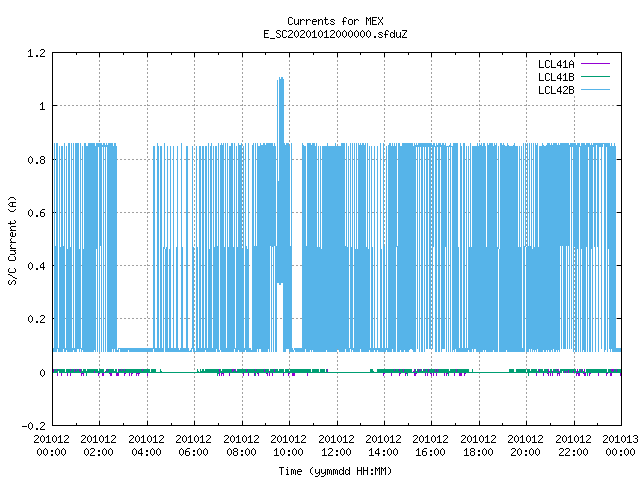Click the green LCL41B legend line sample
The image size is (640, 480).
(595, 76)
